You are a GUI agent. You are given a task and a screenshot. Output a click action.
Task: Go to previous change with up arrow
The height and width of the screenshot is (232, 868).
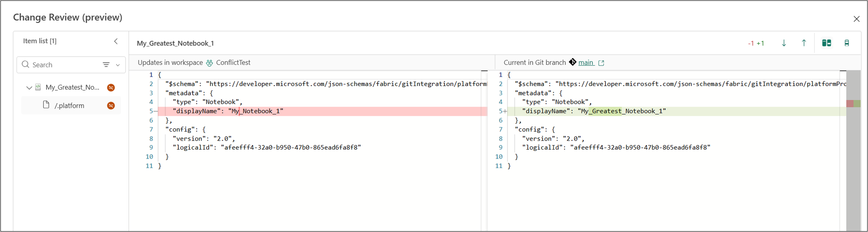pos(803,43)
